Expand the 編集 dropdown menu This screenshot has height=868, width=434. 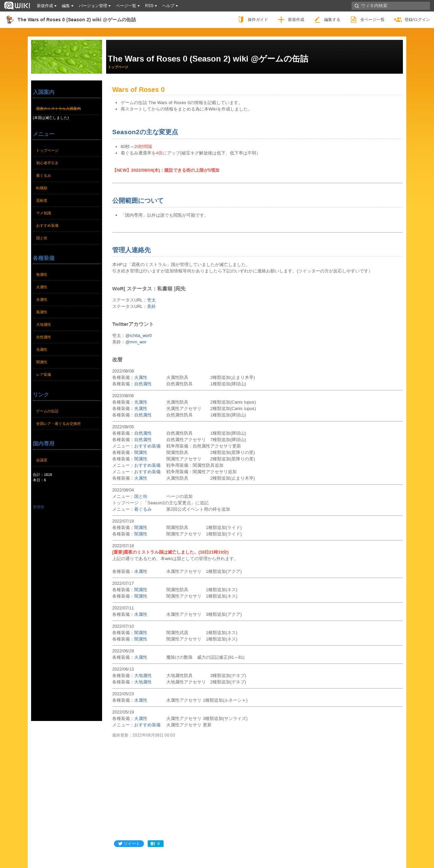68,6
